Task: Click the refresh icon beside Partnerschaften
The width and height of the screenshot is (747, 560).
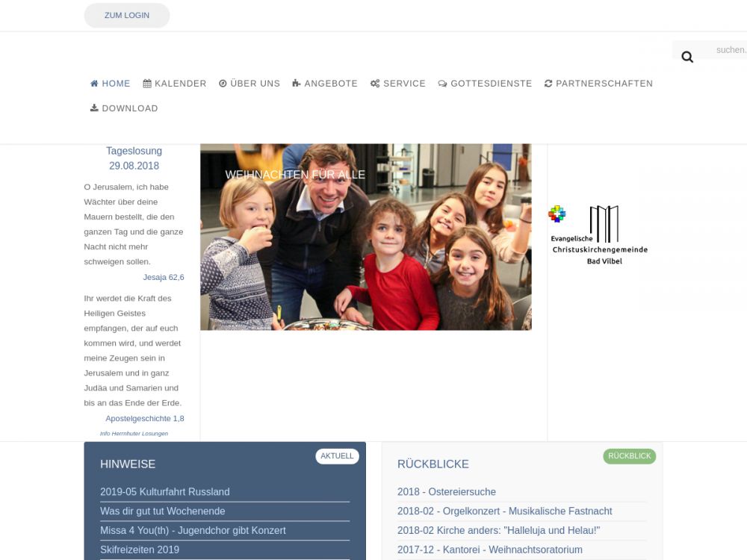Action: [548, 84]
